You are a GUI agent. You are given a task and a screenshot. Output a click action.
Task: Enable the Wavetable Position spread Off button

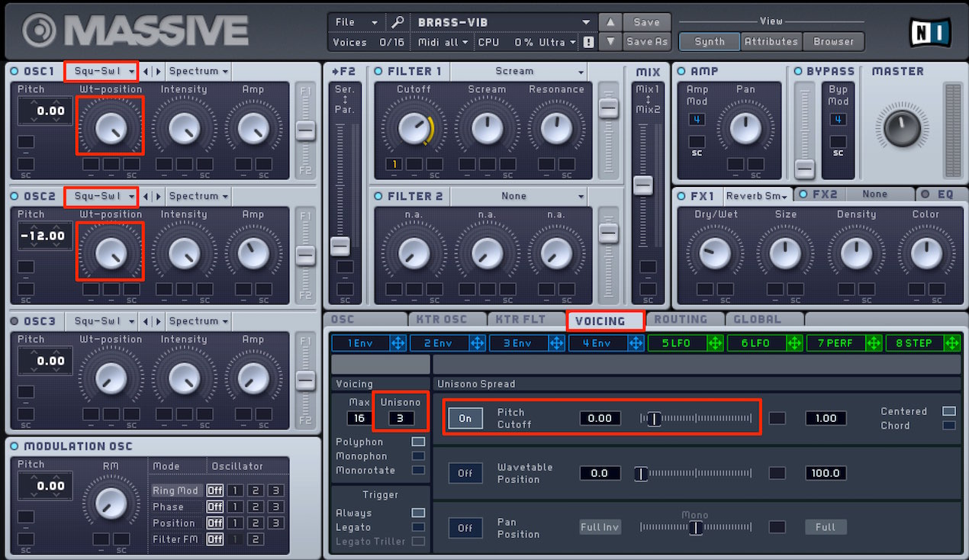tap(465, 473)
